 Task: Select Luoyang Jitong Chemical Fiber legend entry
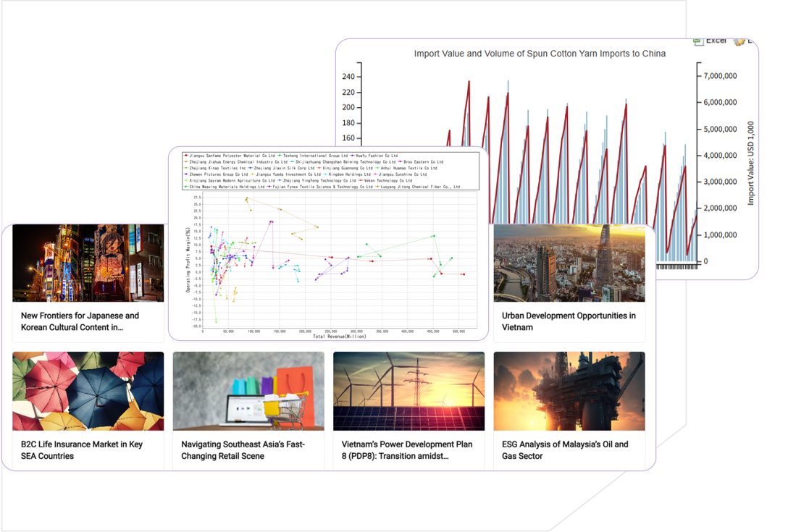tap(419, 187)
